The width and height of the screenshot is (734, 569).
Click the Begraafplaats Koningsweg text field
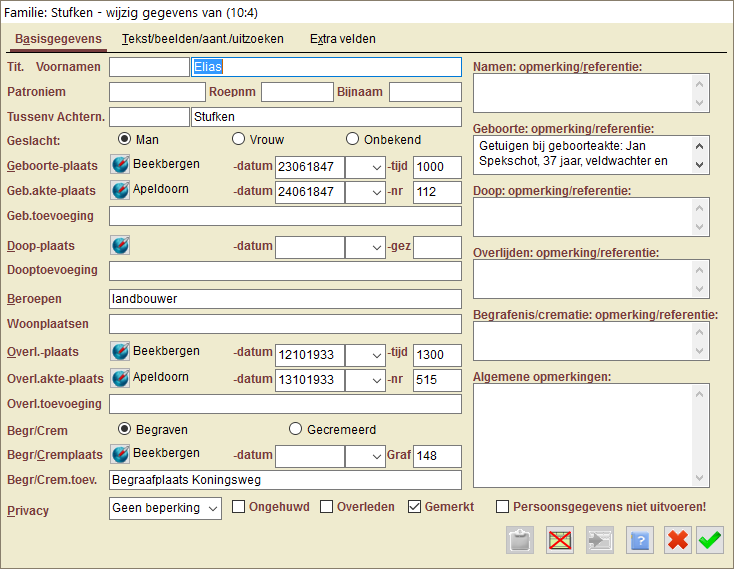(286, 480)
